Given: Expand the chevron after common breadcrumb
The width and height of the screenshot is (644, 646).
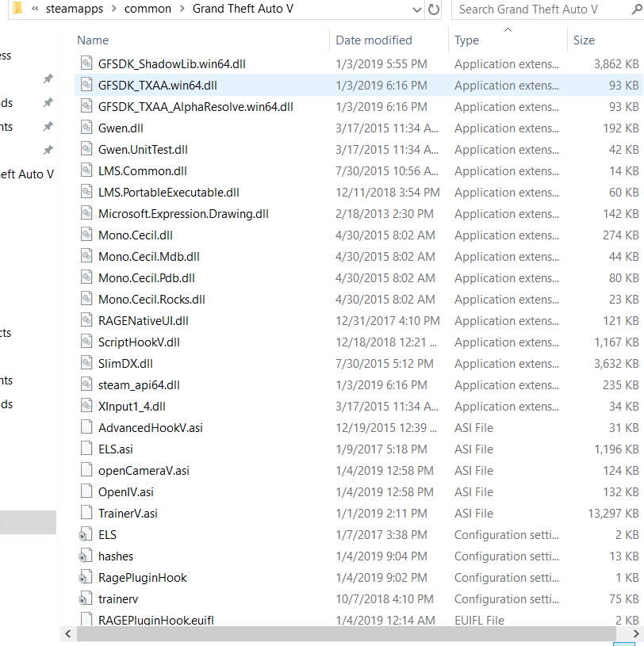Looking at the screenshot, I should point(182,9).
